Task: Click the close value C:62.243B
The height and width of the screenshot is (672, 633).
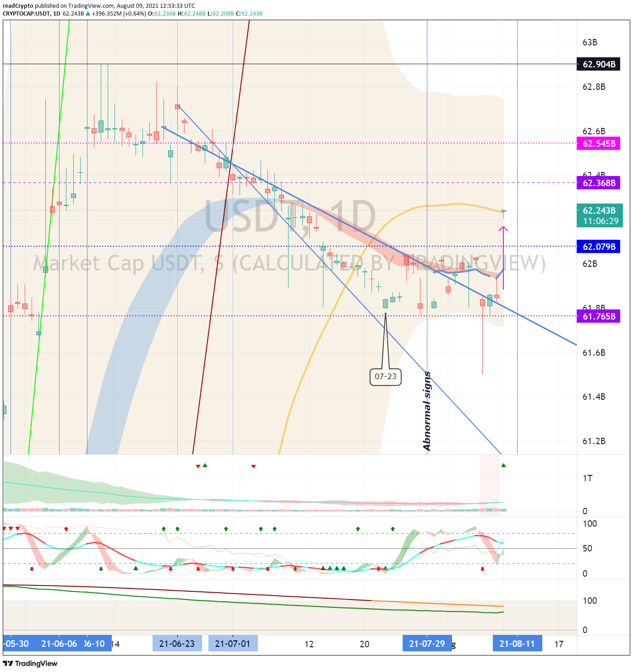Action: 249,14
